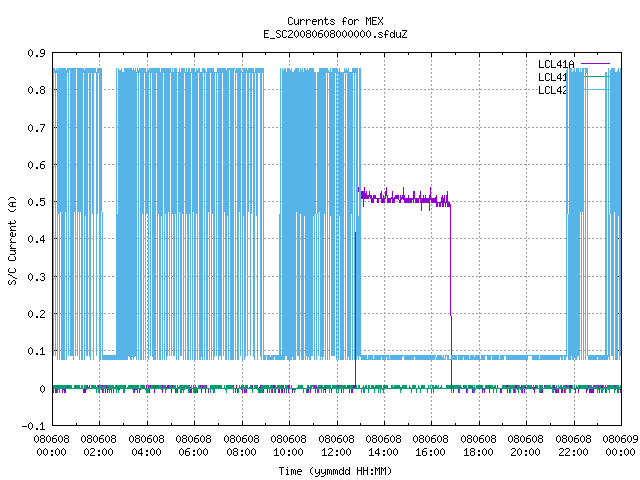Click the purple LCL41A plateau near 0.5 A
The height and width of the screenshot is (480, 640).
click(405, 199)
